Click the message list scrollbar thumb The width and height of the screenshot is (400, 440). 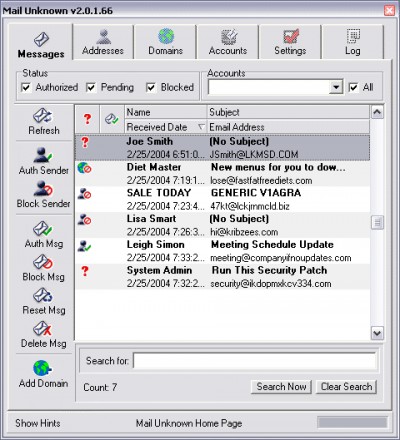coord(377,223)
